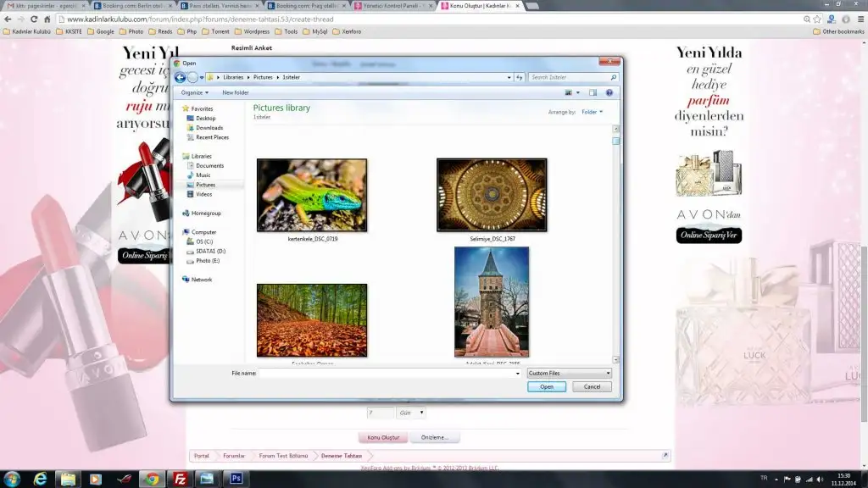Click Windows Start button
Image resolution: width=868 pixels, height=488 pixels.
pos(12,479)
